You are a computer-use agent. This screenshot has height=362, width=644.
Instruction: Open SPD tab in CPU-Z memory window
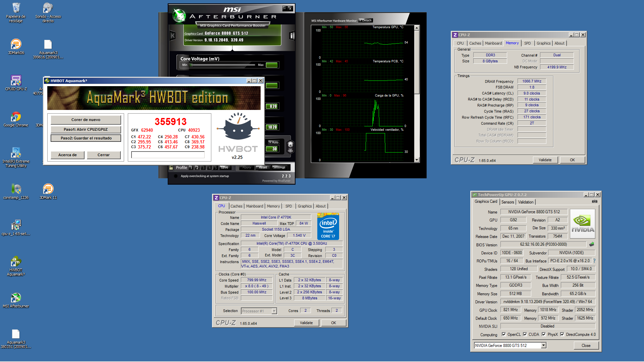click(528, 43)
